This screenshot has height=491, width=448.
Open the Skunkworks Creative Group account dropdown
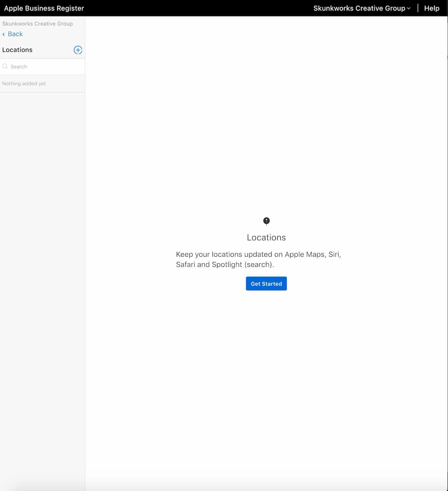coord(362,8)
